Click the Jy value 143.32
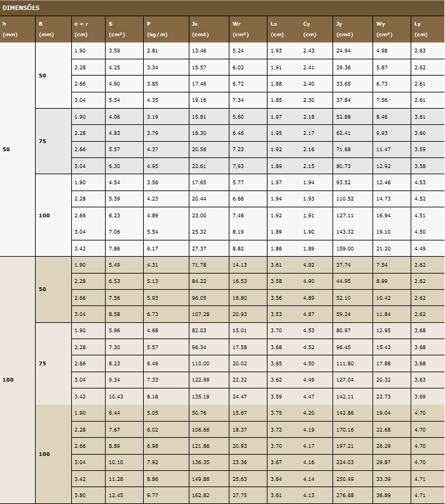The height and width of the screenshot is (504, 445). click(x=345, y=232)
